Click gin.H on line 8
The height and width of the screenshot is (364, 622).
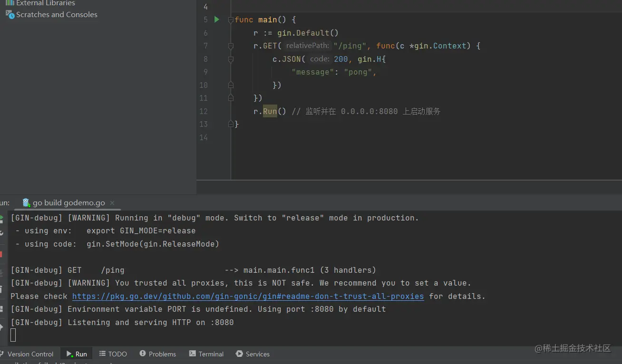point(369,59)
